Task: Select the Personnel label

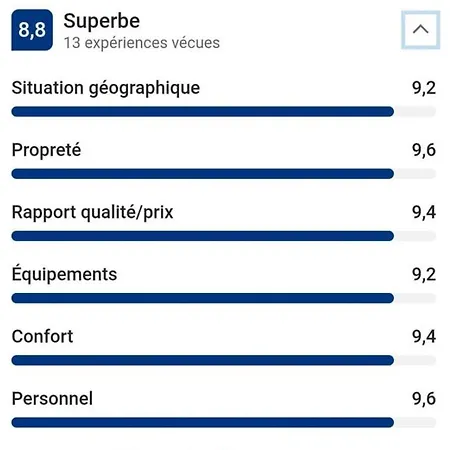Action: coord(52,399)
